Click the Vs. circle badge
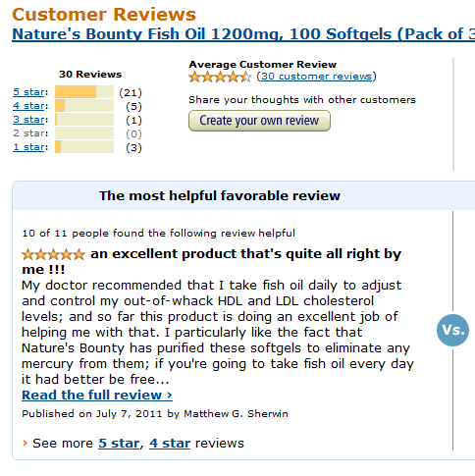Image resolution: width=475 pixels, height=476 pixels. click(x=452, y=330)
